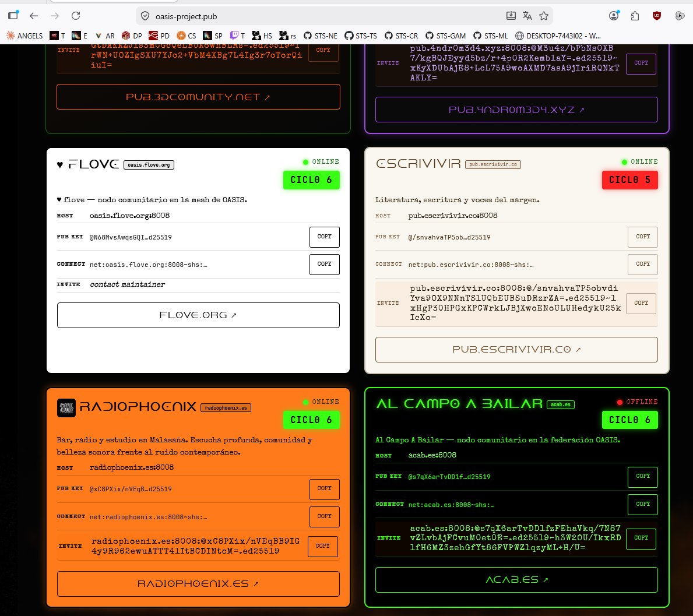Open the STS-GAM GitHub bookmark
This screenshot has width=693, height=616.
coord(445,36)
